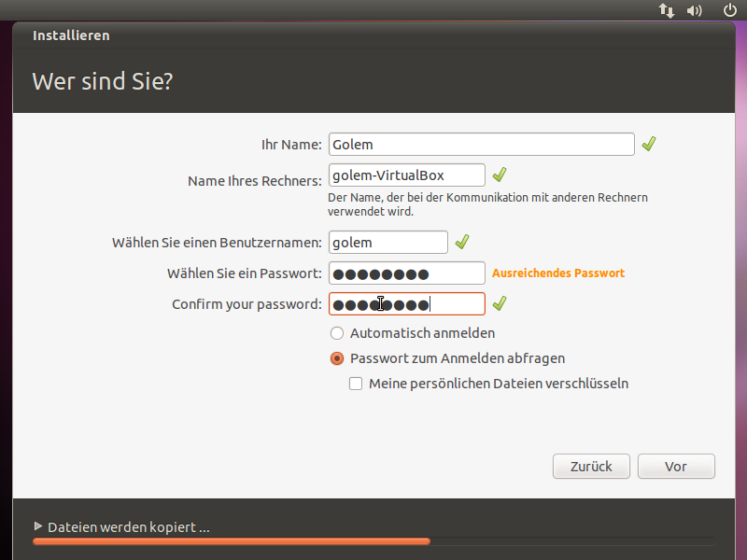747x560 pixels.
Task: Open the sound volume indicator
Action: pos(694,10)
